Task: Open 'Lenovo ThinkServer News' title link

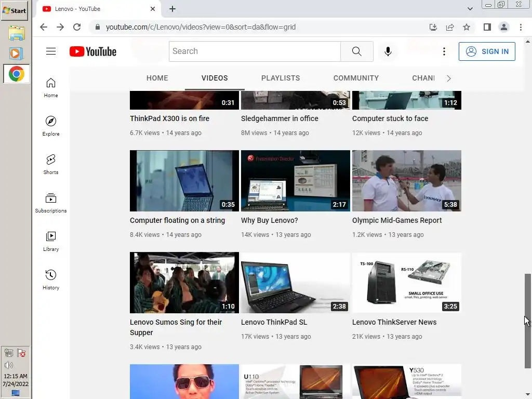Action: coord(394,322)
